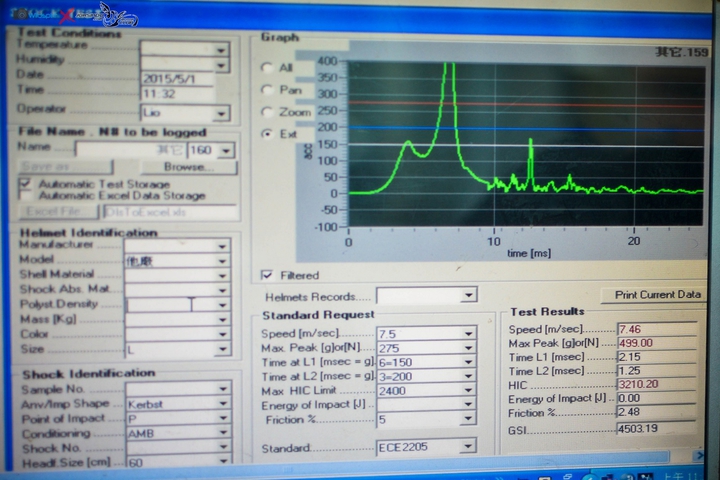Click the Max Peak result 499.00

click(x=657, y=343)
